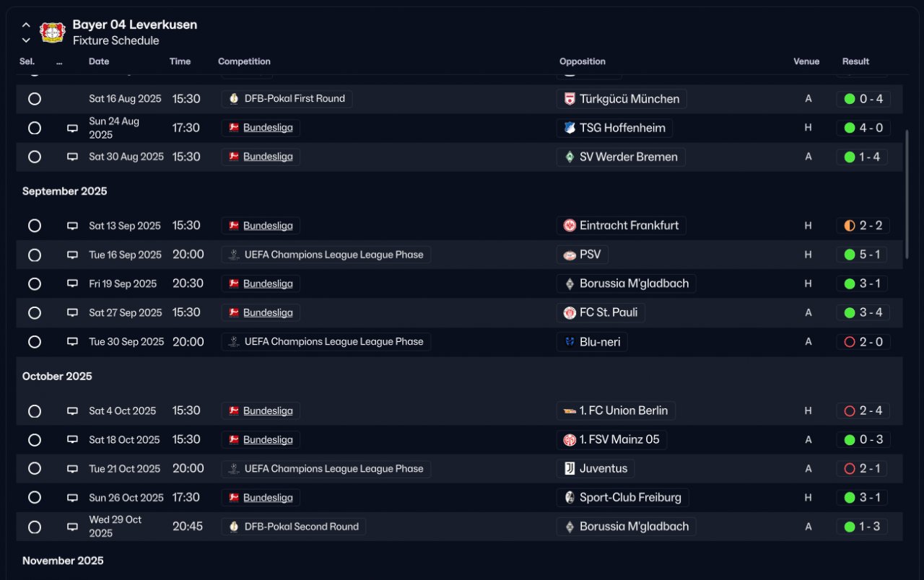Select the radio button for the Sat 16 Aug fixture
The image size is (924, 580).
(x=35, y=99)
